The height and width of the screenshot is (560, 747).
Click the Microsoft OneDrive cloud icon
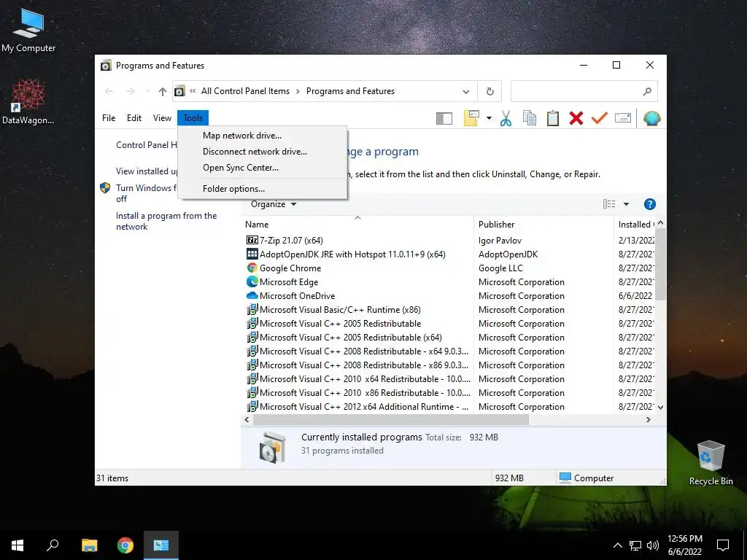[252, 296]
